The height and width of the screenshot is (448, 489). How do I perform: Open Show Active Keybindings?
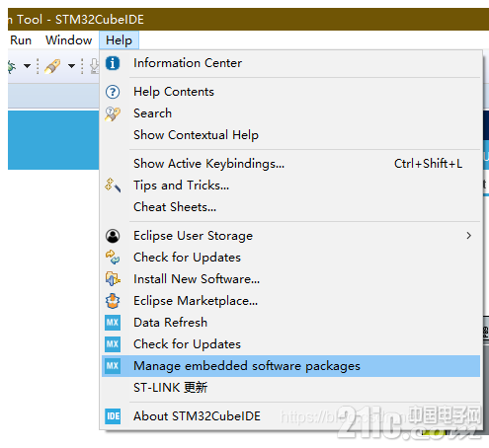point(290,164)
